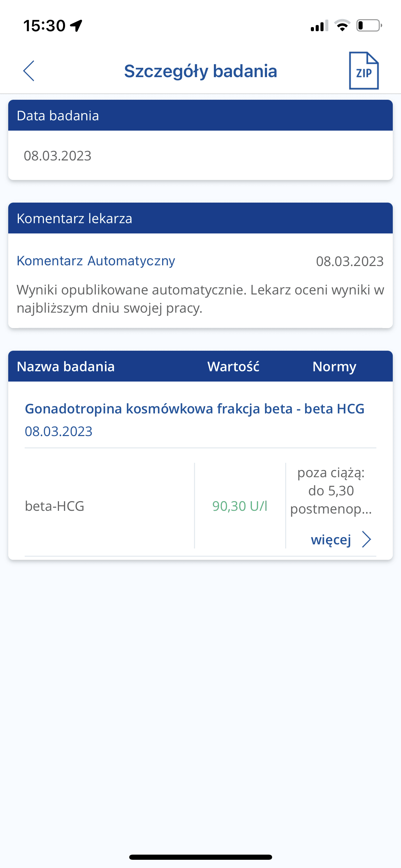Tap the beta-HCG row label
The image size is (401, 868).
pos(54,506)
